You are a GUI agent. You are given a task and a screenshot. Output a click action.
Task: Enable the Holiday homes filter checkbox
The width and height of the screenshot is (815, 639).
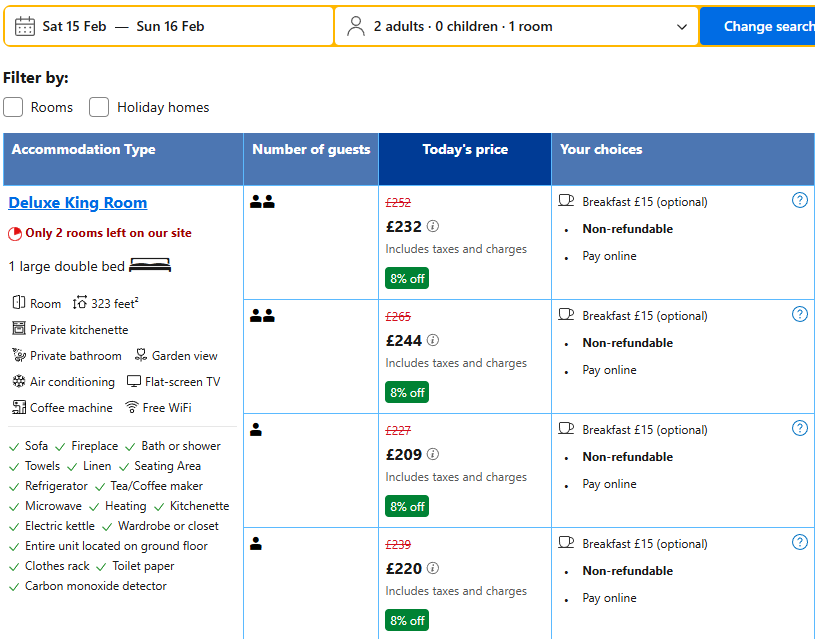coord(99,107)
